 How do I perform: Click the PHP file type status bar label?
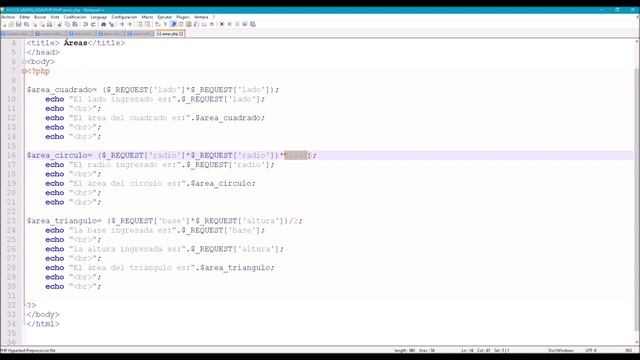[28, 350]
